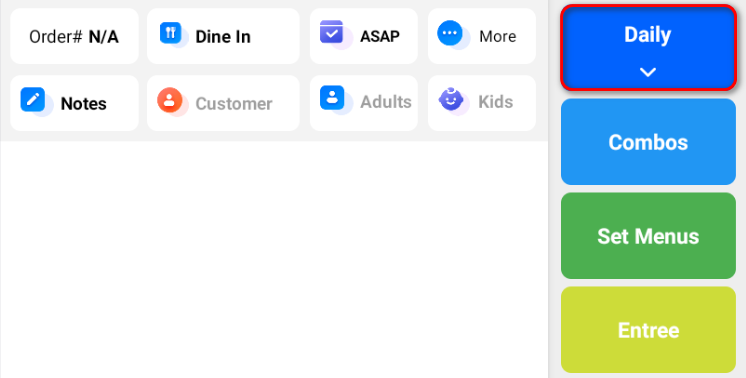Click the ASAP text label

(x=380, y=36)
